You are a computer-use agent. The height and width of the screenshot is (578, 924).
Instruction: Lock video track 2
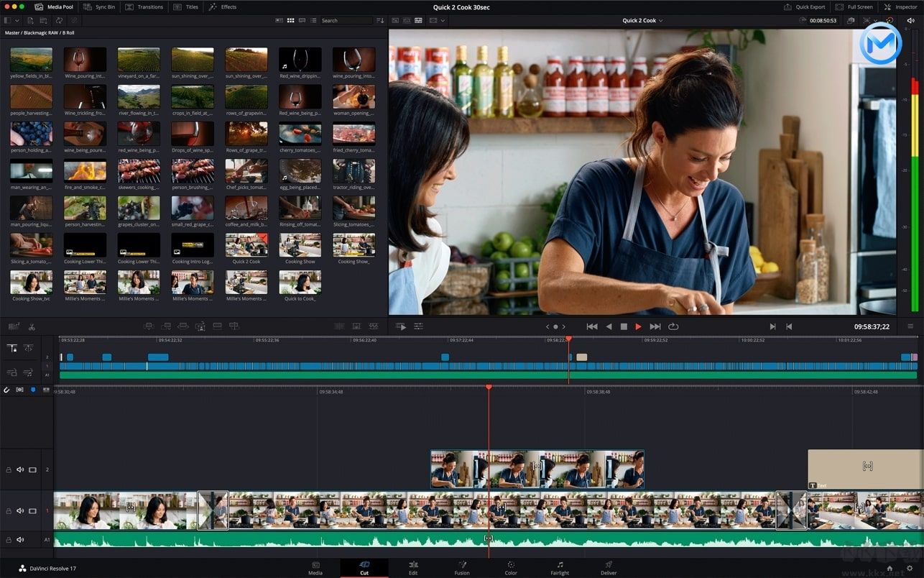coord(8,469)
